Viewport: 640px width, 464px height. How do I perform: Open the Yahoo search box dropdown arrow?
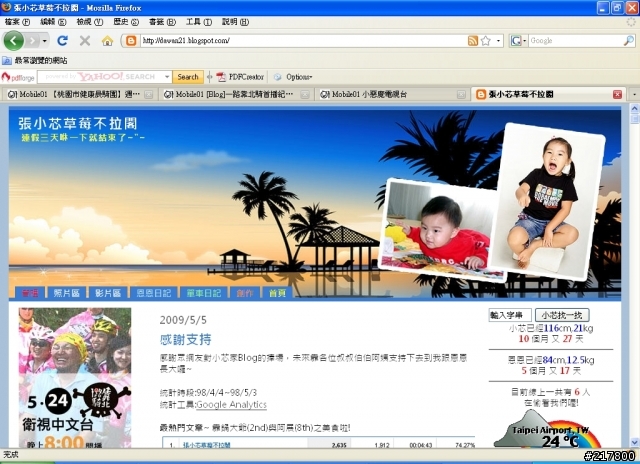point(167,77)
